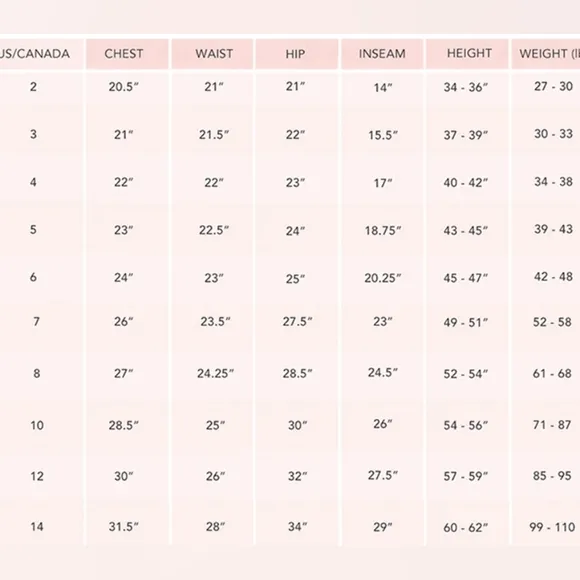The height and width of the screenshot is (580, 580).
Task: Click the INSEAM column header
Action: tap(382, 54)
